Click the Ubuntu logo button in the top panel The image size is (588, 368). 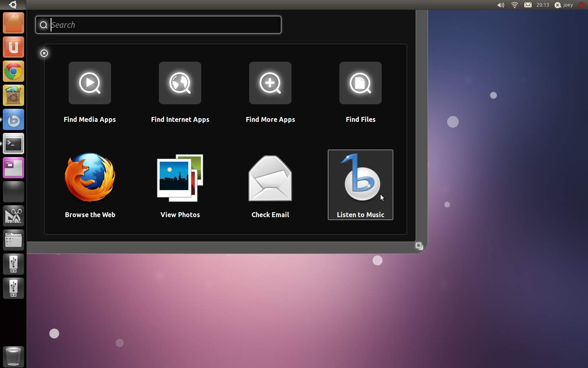tap(13, 5)
